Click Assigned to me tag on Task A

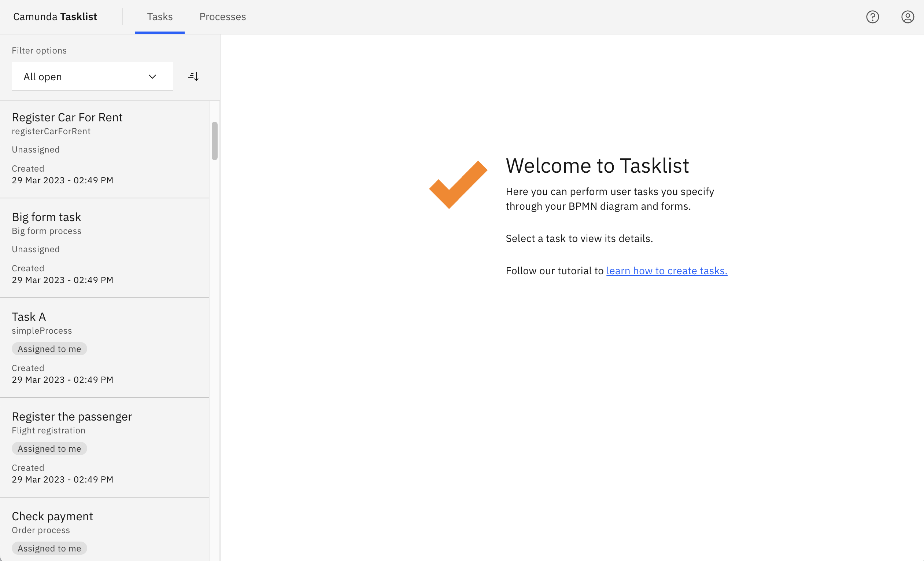click(49, 349)
